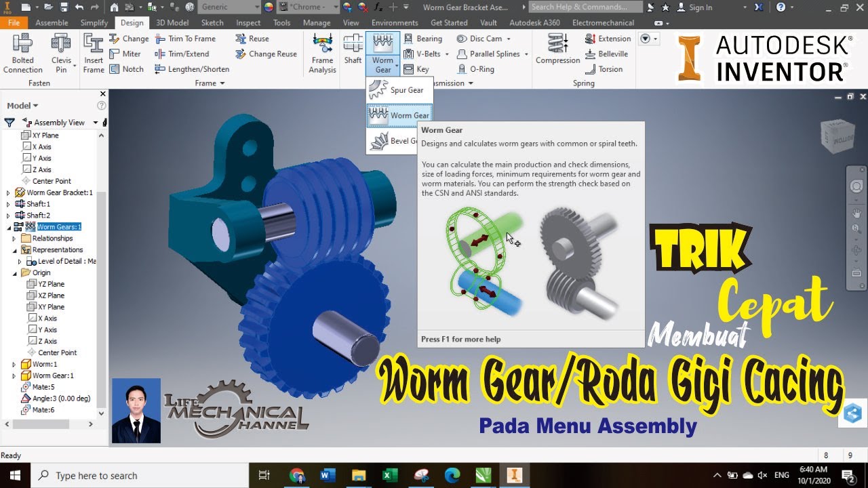Switch to the 3D Model tab
Viewport: 868px width, 488px height.
click(x=172, y=22)
